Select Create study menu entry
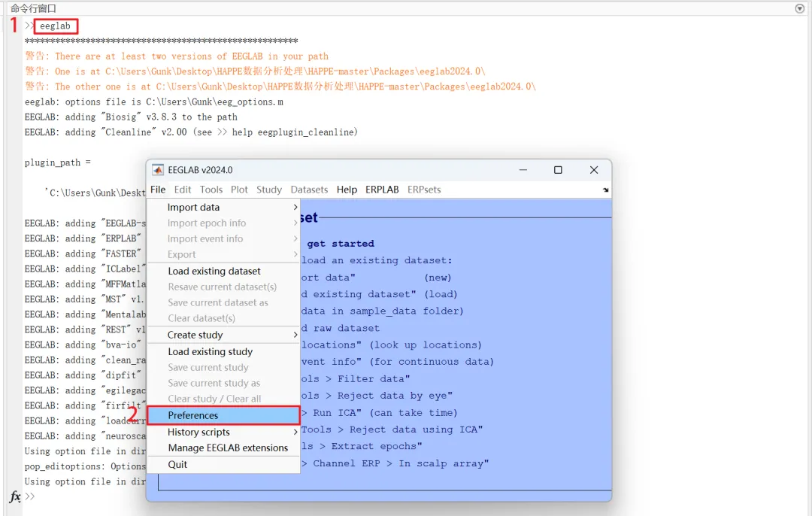Viewport: 812px width, 516px height. pyautogui.click(x=224, y=335)
